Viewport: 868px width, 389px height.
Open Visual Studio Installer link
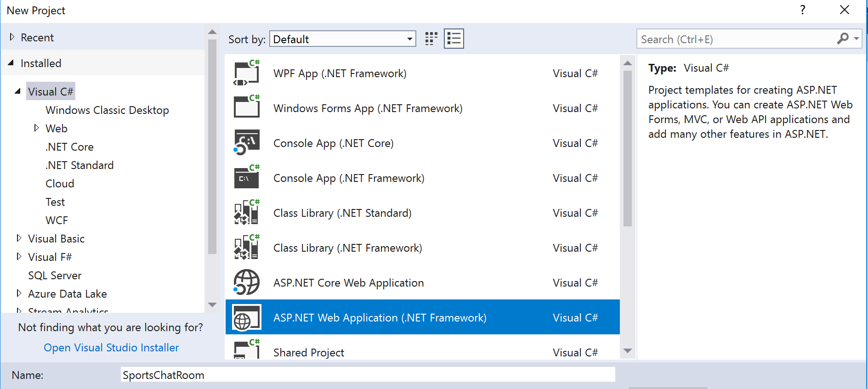pyautogui.click(x=111, y=348)
